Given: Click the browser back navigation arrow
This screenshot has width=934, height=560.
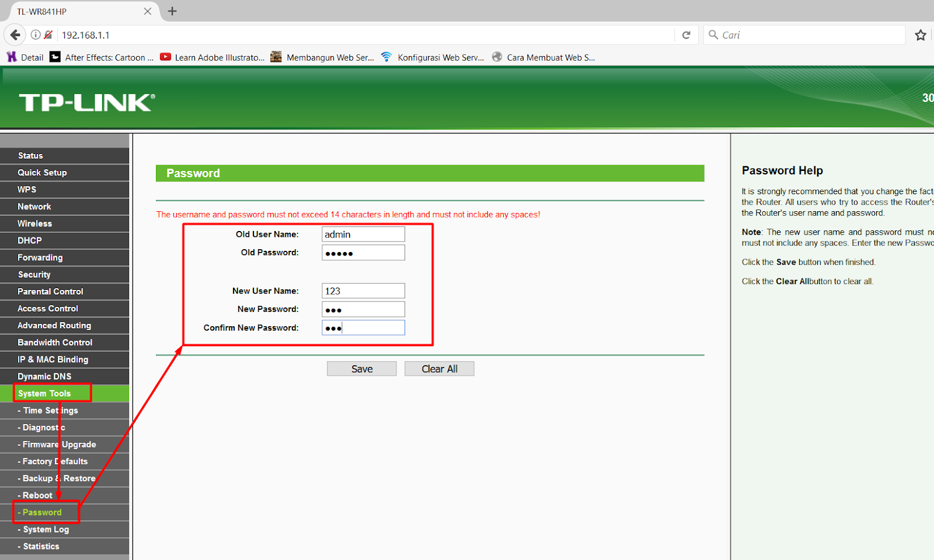Looking at the screenshot, I should tap(15, 34).
